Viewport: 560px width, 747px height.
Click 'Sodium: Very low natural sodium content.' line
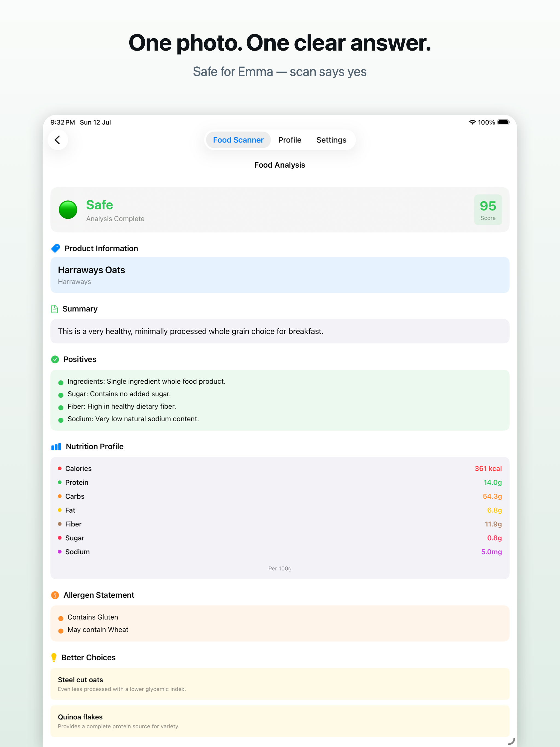coord(133,419)
